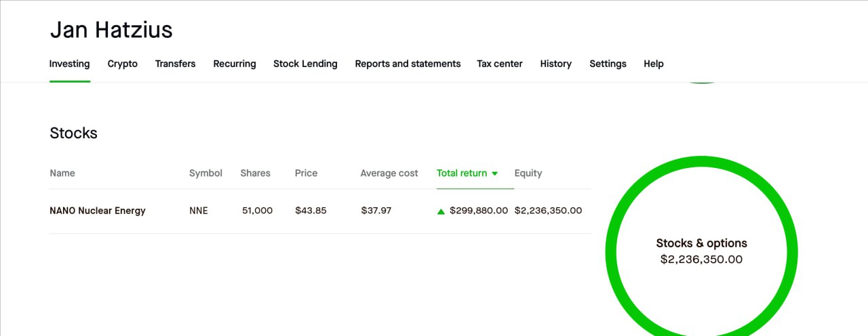Click the green up-triangle return icon
Viewport: 868px width, 336px height.
click(441, 211)
